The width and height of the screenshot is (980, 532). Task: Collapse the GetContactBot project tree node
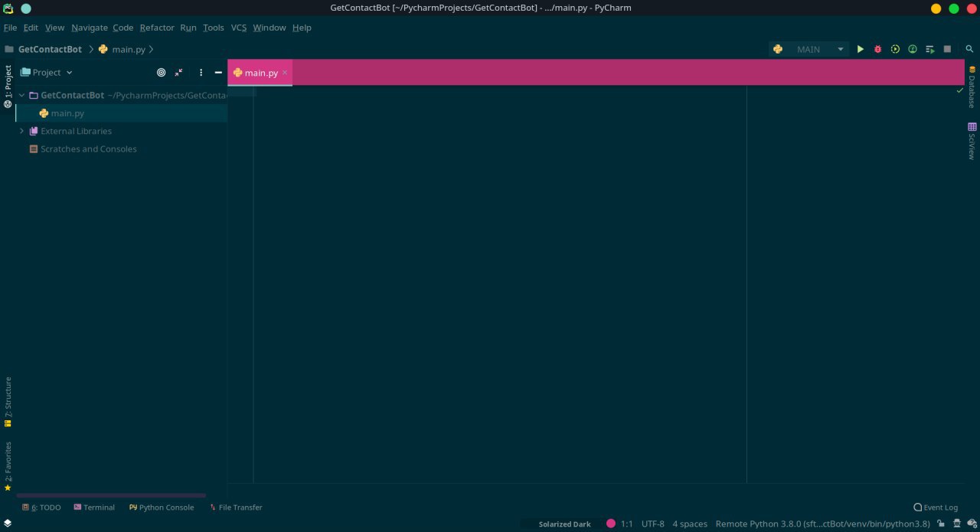[21, 96]
